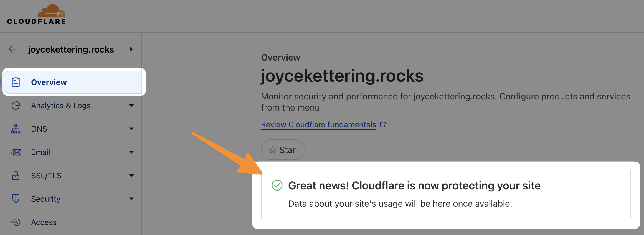Click the Access arrow icon
Image resolution: width=644 pixels, height=235 pixels.
(16, 222)
